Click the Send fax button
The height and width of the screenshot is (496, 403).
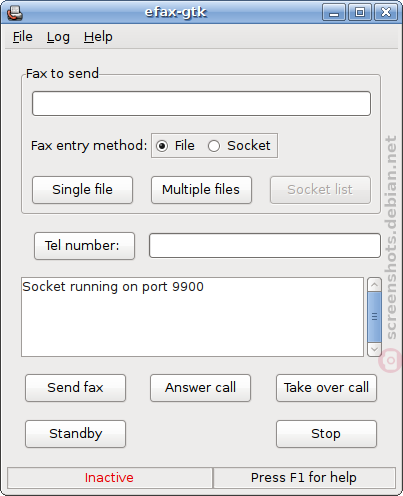(75, 388)
